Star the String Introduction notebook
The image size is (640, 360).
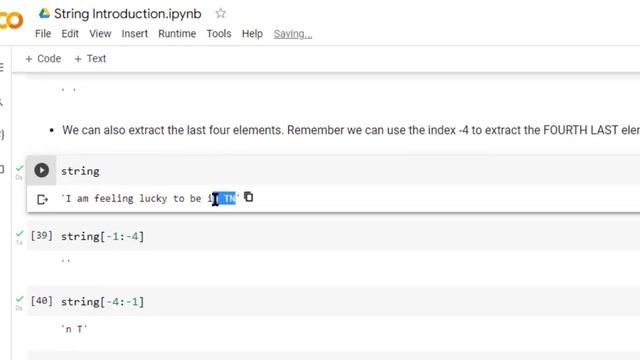coord(220,13)
